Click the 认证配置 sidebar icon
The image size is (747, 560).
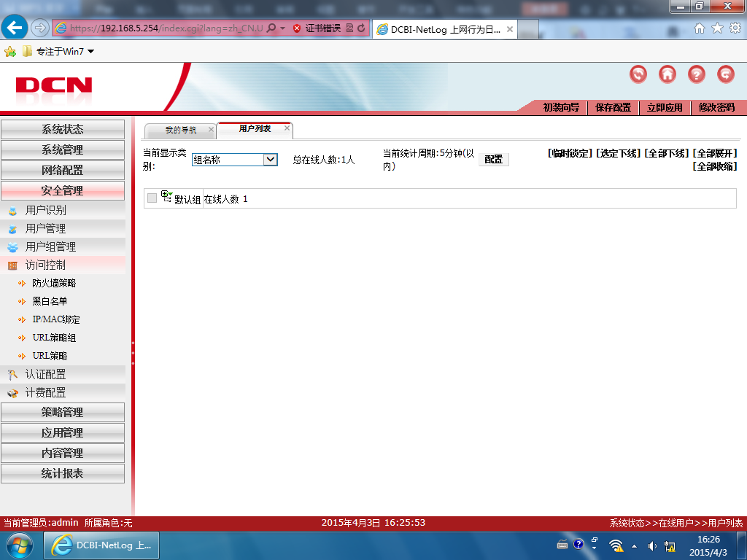13,375
